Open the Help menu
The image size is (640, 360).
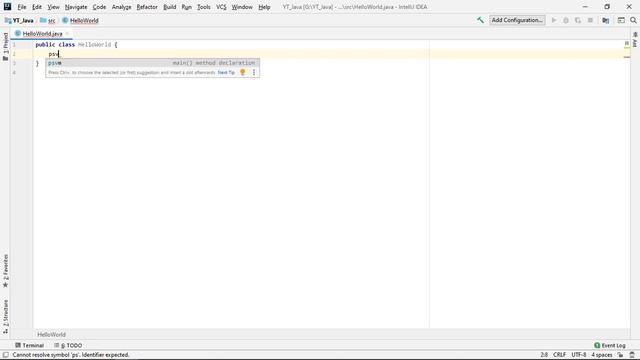(264, 7)
